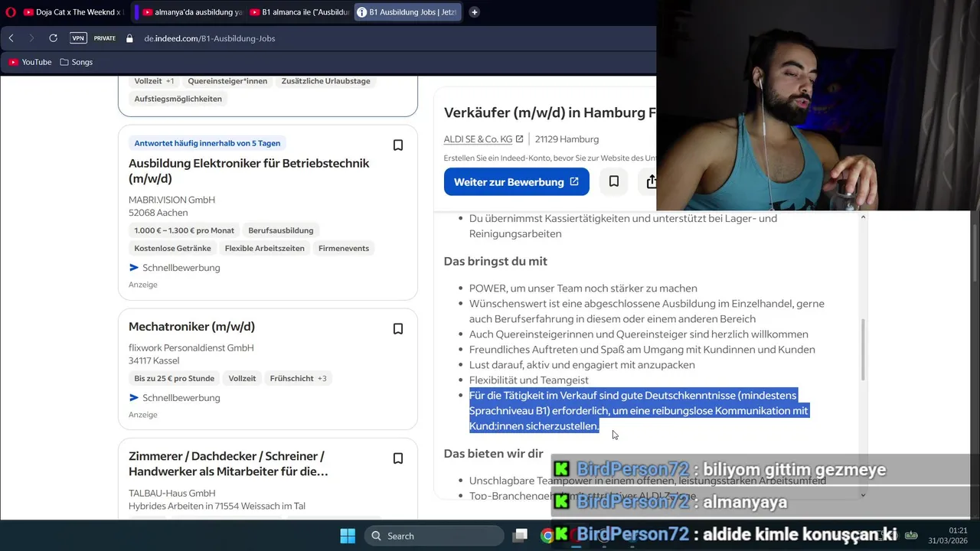Image resolution: width=980 pixels, height=551 pixels.
Task: Open a new browser tab
Action: (475, 12)
